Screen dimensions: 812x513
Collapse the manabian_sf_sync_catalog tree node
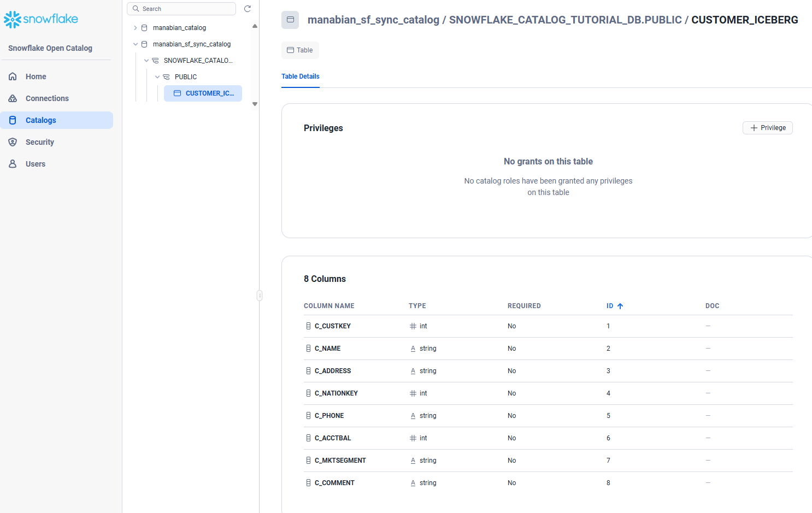pos(136,44)
